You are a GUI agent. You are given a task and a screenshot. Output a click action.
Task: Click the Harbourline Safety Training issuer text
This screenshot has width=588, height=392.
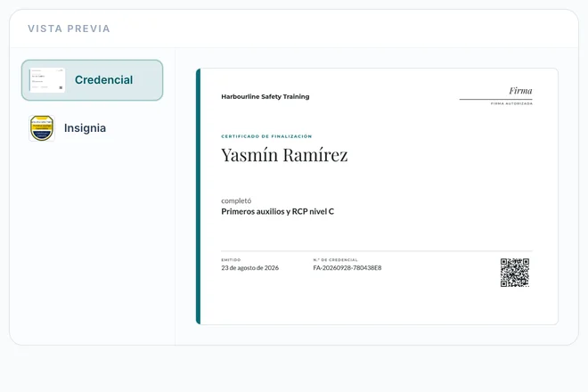click(265, 96)
